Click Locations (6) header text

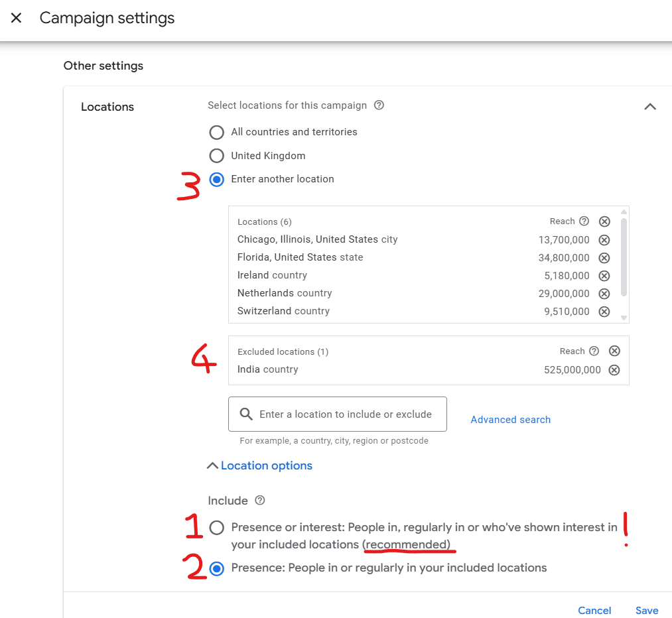coord(265,222)
